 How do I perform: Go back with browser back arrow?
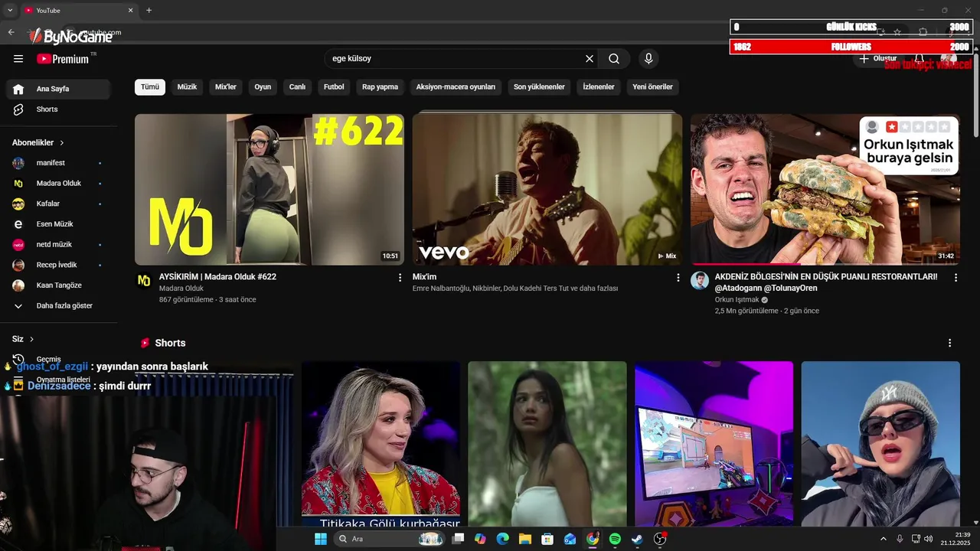11,32
